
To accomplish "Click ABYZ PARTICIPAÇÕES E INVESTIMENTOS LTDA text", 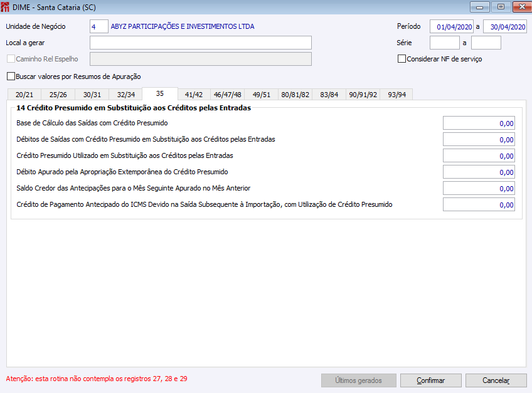I will 183,26.
